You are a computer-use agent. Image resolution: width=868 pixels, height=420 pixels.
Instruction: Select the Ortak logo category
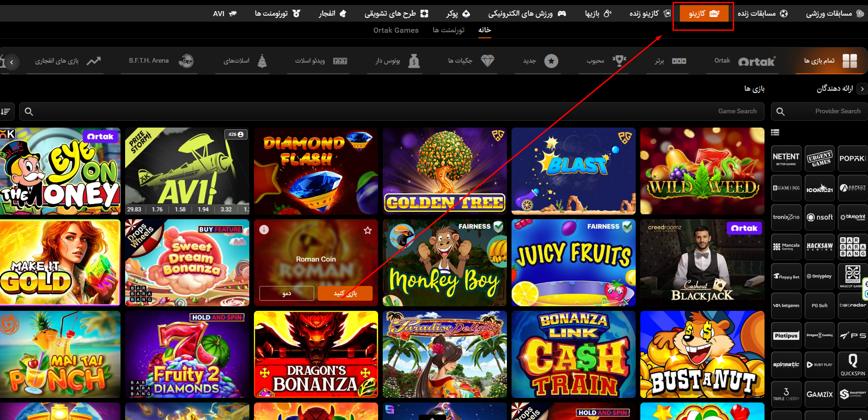(757, 61)
